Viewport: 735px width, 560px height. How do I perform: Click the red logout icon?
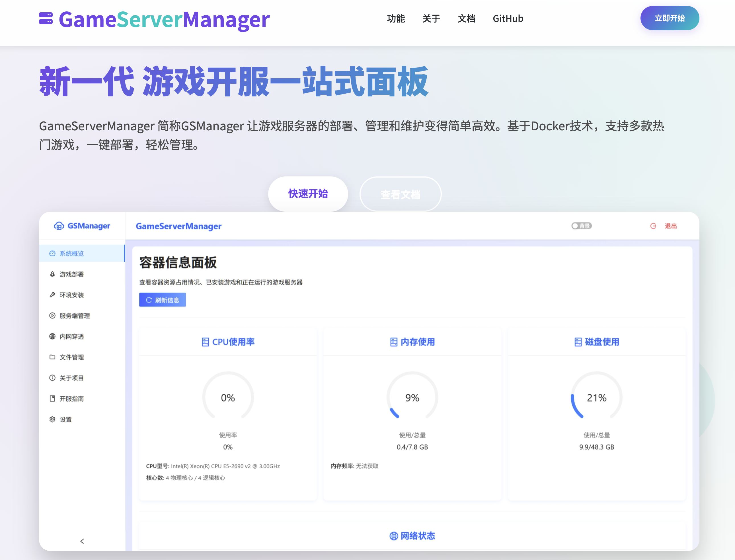click(653, 226)
